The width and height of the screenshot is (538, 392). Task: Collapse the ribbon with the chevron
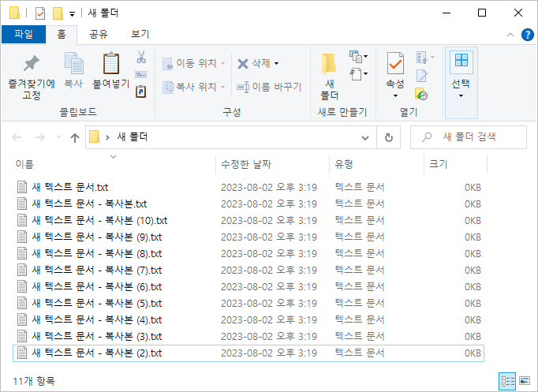click(x=510, y=35)
